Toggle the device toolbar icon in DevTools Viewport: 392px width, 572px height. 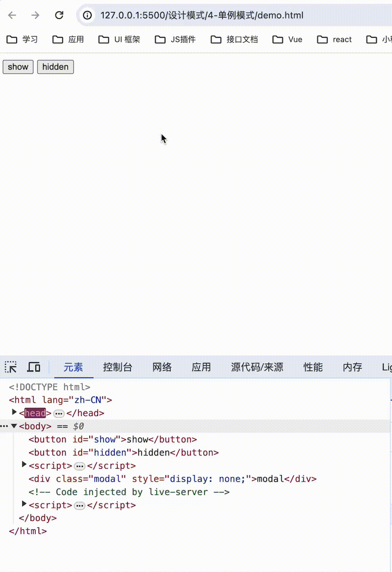(x=34, y=367)
